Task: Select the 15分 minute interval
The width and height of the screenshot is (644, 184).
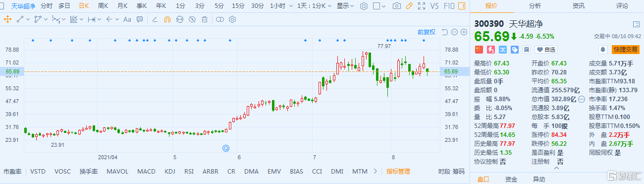Action: 238,6
